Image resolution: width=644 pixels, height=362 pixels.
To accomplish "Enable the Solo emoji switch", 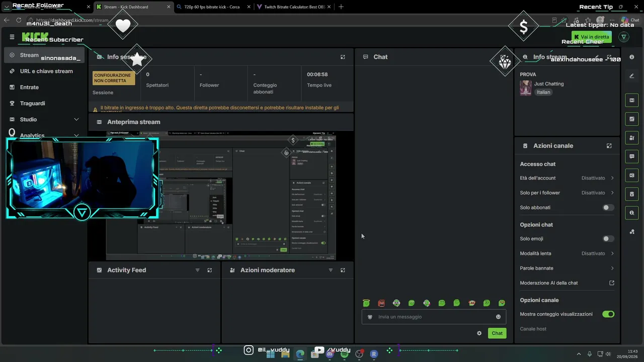I will coord(608,239).
